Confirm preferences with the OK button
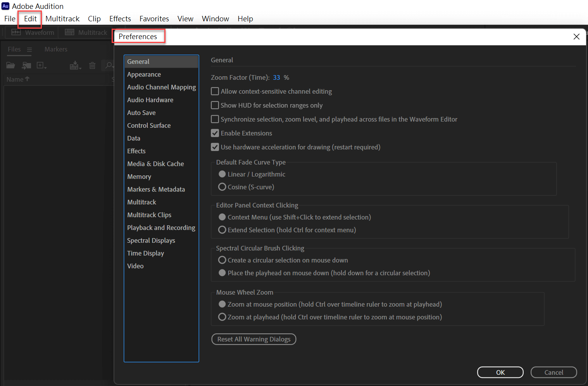 coord(500,372)
